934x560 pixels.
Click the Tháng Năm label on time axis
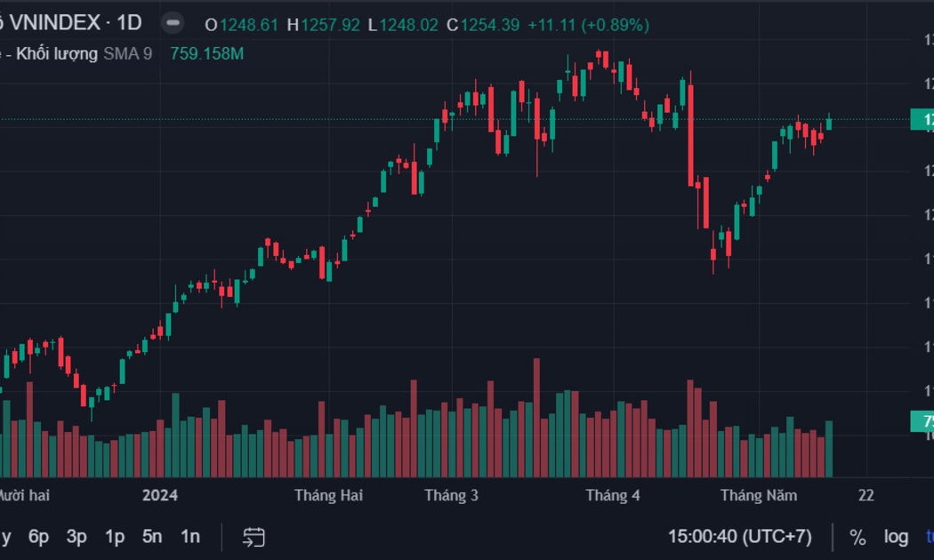point(758,495)
